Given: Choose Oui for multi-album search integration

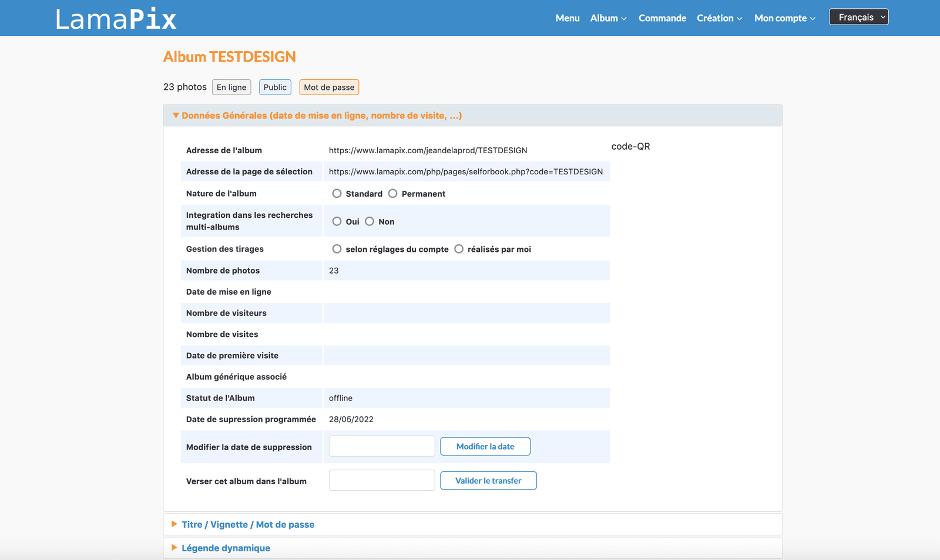Looking at the screenshot, I should [x=337, y=221].
